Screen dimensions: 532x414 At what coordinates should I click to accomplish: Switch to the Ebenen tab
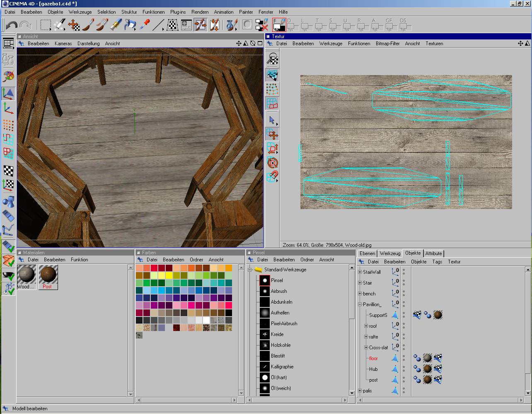[x=367, y=253]
